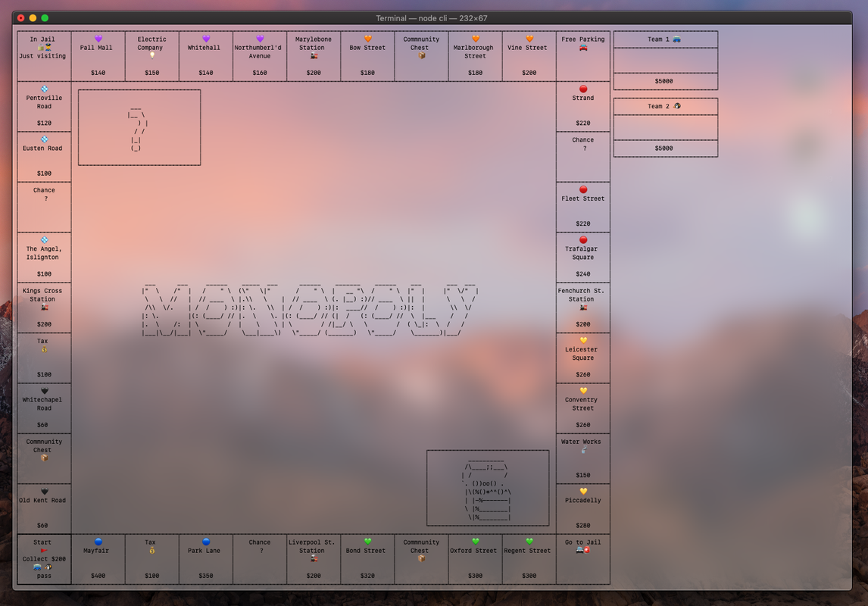Click red circle on Trafalgar Square
The image size is (868, 606).
coord(583,240)
